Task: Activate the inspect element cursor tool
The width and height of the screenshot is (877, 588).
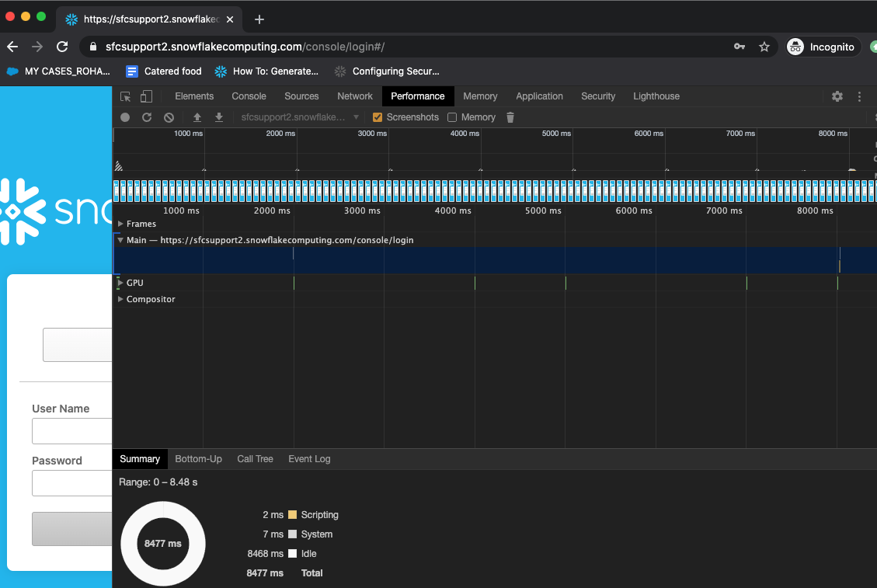Action: [125, 96]
